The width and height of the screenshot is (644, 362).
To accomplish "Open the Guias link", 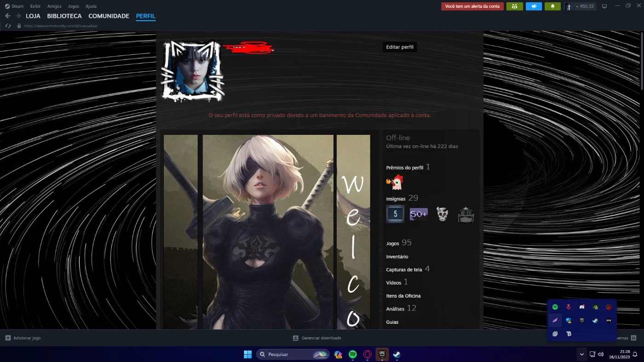I will click(x=392, y=322).
